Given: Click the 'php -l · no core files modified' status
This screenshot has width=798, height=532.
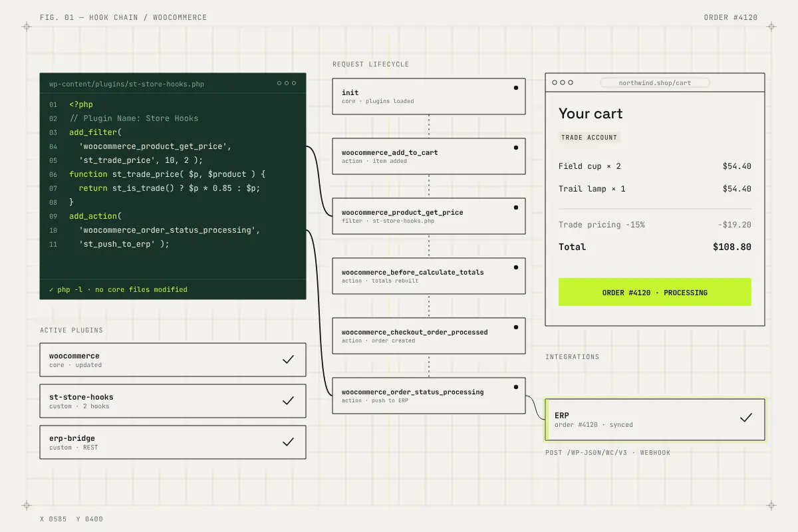Looking at the screenshot, I should [x=118, y=290].
